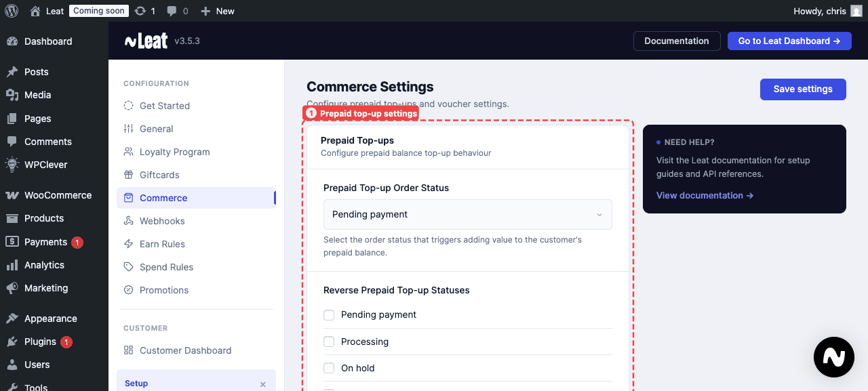Click Go to Leat Dashboard button
868x391 pixels.
pos(789,41)
